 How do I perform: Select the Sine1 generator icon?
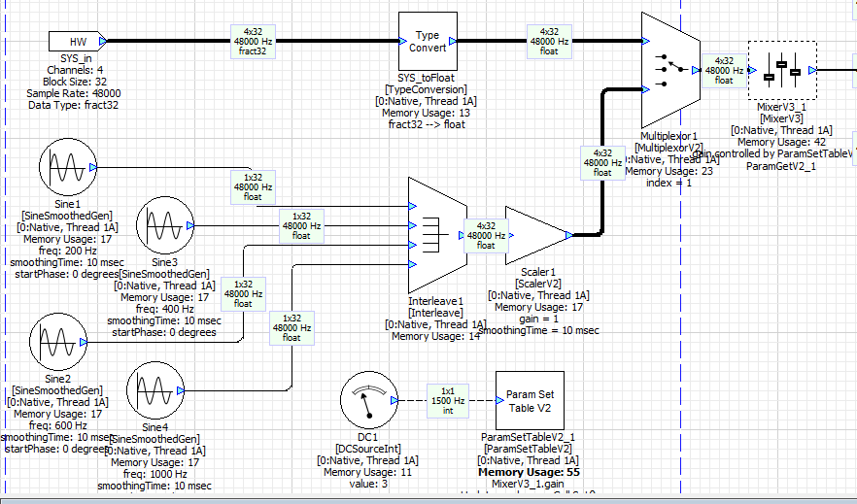[66, 169]
